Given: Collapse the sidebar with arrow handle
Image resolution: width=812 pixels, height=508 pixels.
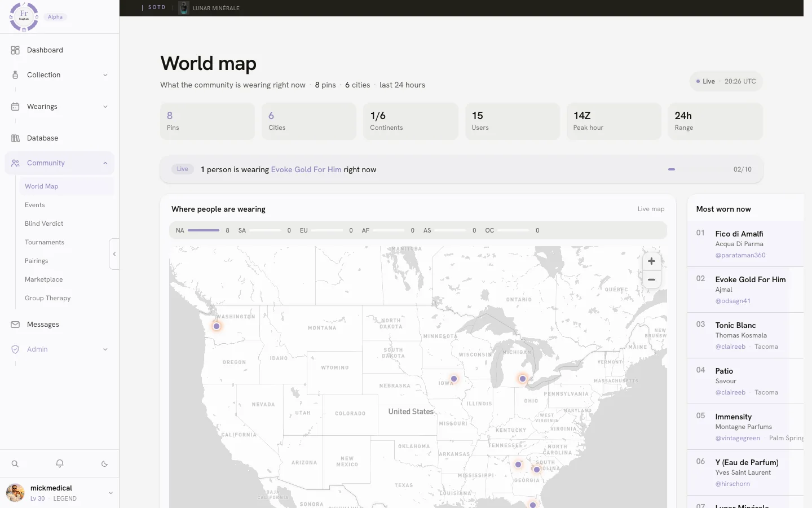Looking at the screenshot, I should [x=114, y=254].
